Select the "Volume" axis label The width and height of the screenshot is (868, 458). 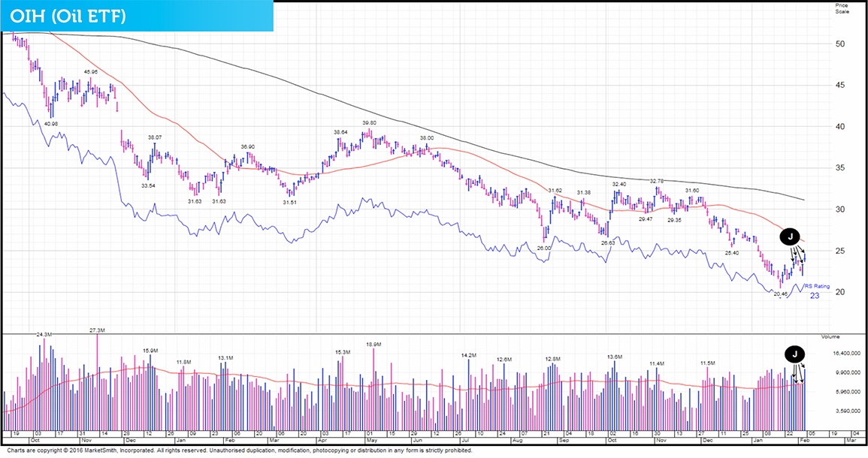click(830, 336)
